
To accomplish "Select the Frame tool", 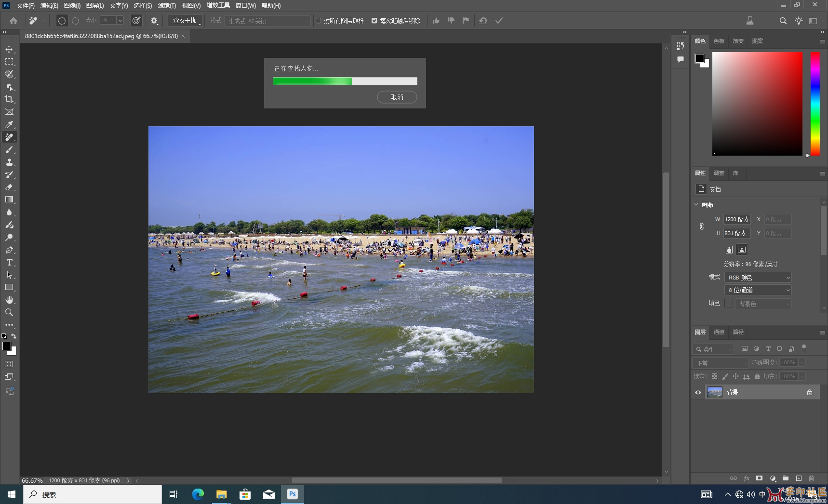I will point(9,112).
